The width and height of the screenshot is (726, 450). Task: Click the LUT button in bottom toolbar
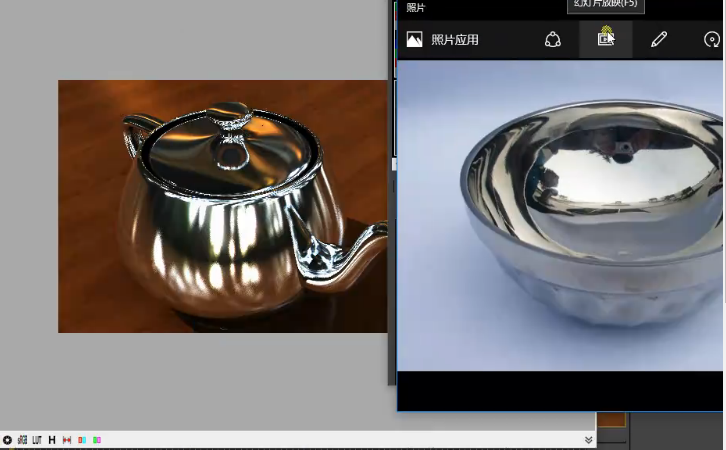coord(37,440)
